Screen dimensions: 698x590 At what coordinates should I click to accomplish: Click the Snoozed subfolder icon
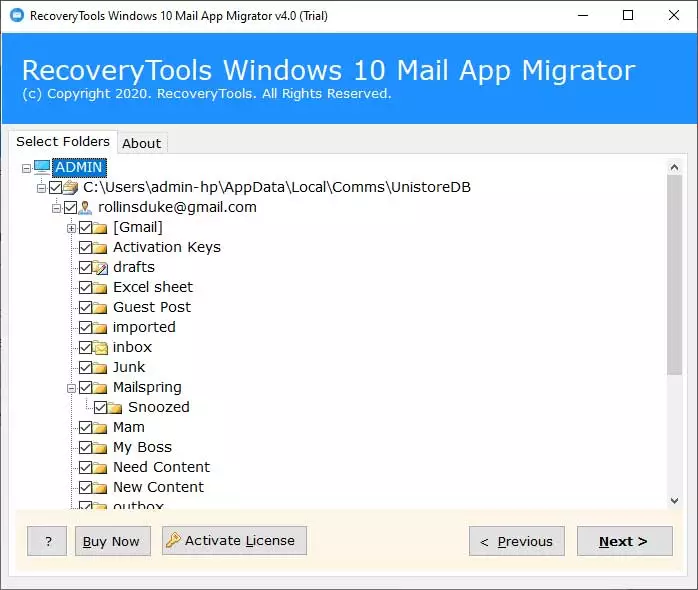click(x=116, y=407)
